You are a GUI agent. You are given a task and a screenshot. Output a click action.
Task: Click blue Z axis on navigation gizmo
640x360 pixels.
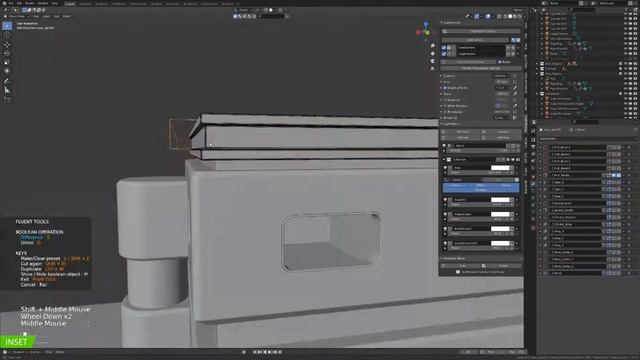pos(426,25)
